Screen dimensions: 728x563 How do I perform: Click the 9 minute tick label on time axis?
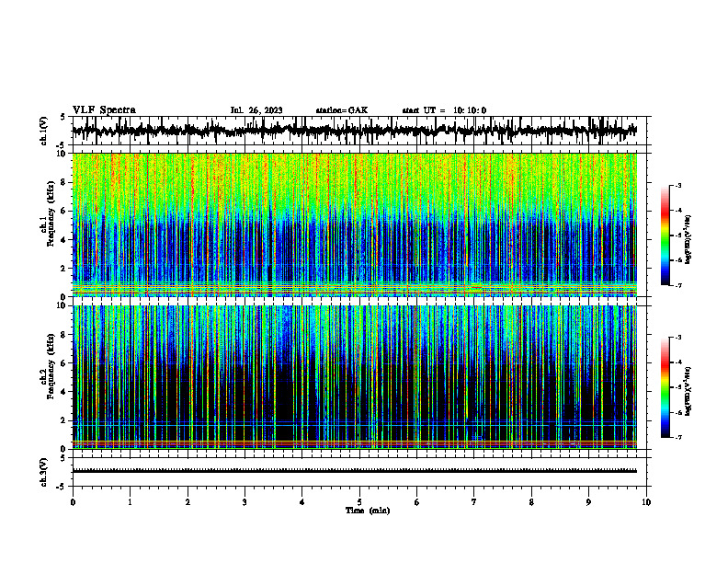pos(588,502)
